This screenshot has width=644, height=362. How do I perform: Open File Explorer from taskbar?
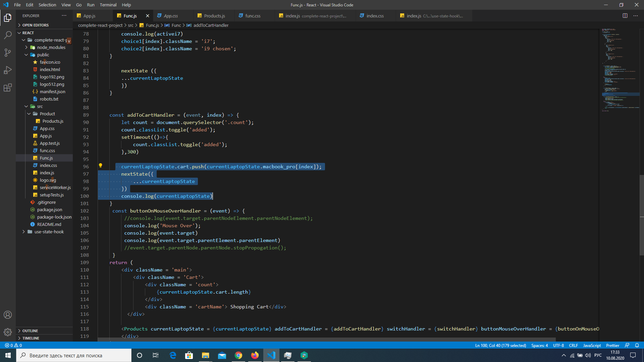[205, 355]
